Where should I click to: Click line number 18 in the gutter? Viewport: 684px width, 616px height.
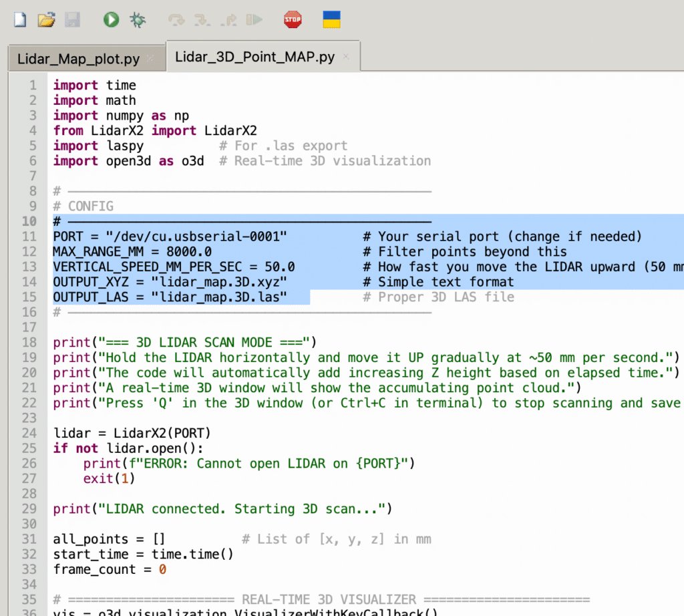[x=29, y=343]
